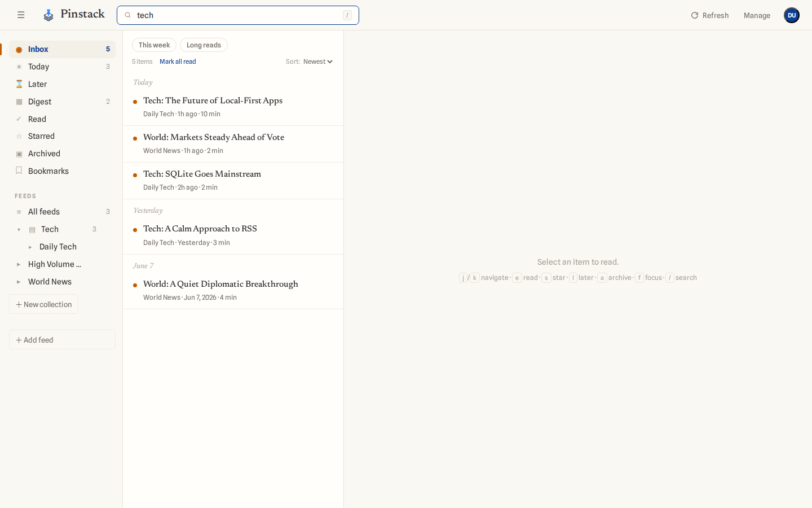Click the All feeds list icon

[x=19, y=212]
